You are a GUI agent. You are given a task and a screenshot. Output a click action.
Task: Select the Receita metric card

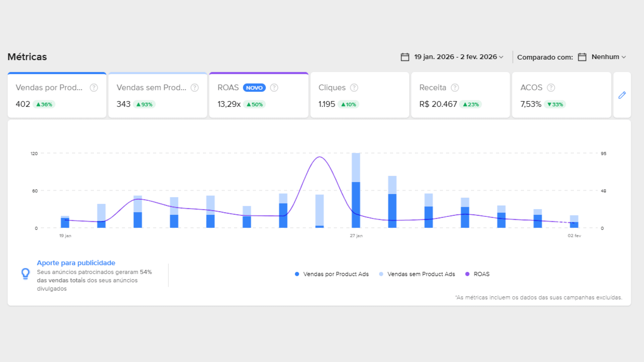click(x=460, y=96)
